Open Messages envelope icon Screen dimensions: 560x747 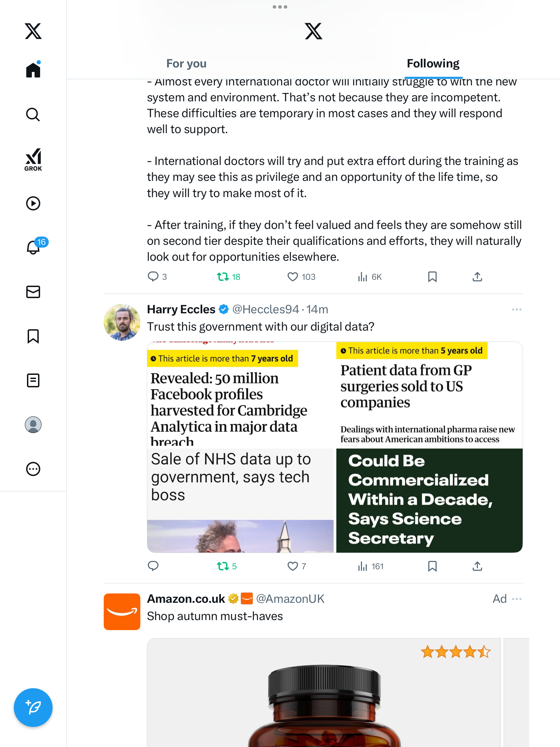[33, 292]
